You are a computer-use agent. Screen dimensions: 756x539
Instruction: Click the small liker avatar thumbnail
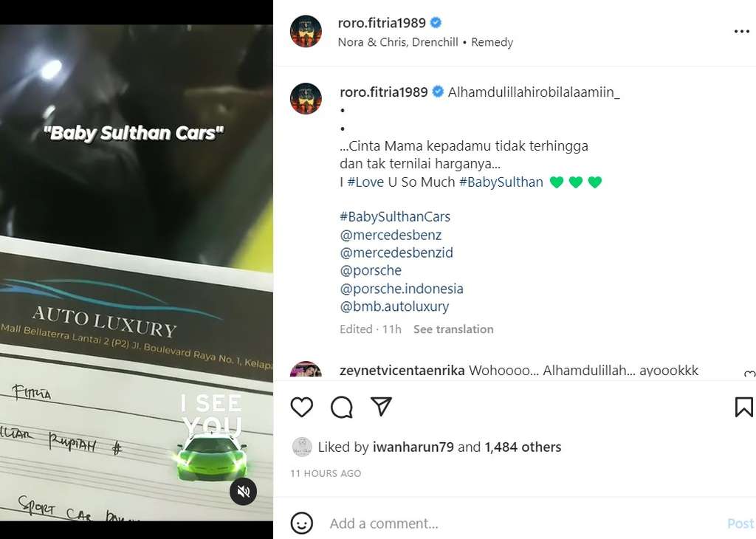coord(301,447)
